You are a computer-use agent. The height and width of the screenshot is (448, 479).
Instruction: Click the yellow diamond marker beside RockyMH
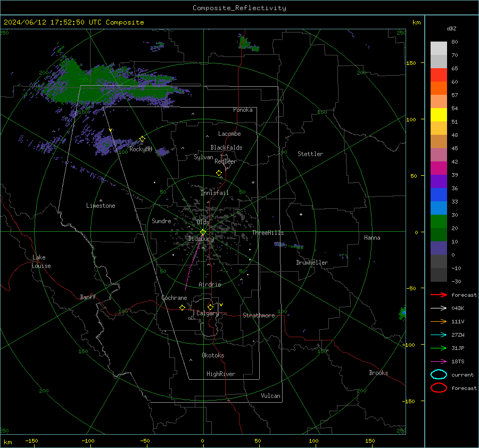(142, 139)
